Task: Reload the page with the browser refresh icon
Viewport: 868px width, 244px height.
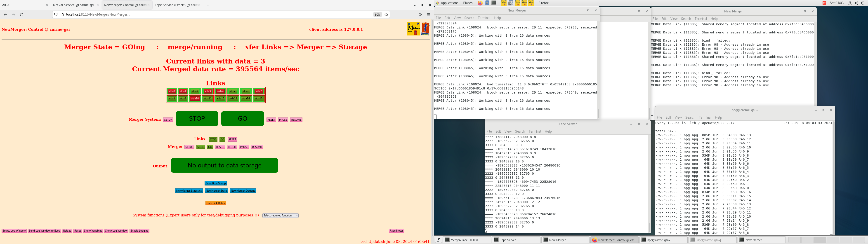Action: pyautogui.click(x=22, y=14)
